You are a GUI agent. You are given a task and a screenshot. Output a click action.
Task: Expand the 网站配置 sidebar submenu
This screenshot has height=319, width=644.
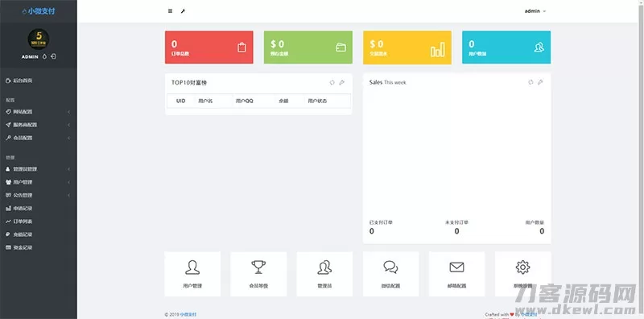coord(38,112)
